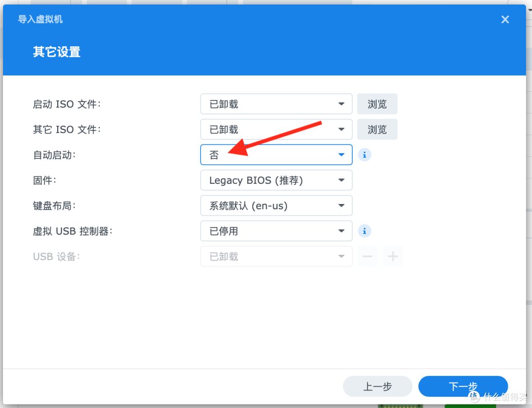Click the 上一步 button
Image resolution: width=532 pixels, height=408 pixels.
pyautogui.click(x=377, y=386)
